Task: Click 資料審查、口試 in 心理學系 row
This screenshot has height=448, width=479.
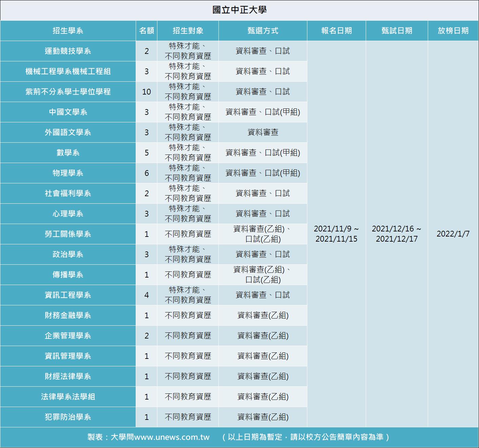Action: (x=263, y=214)
